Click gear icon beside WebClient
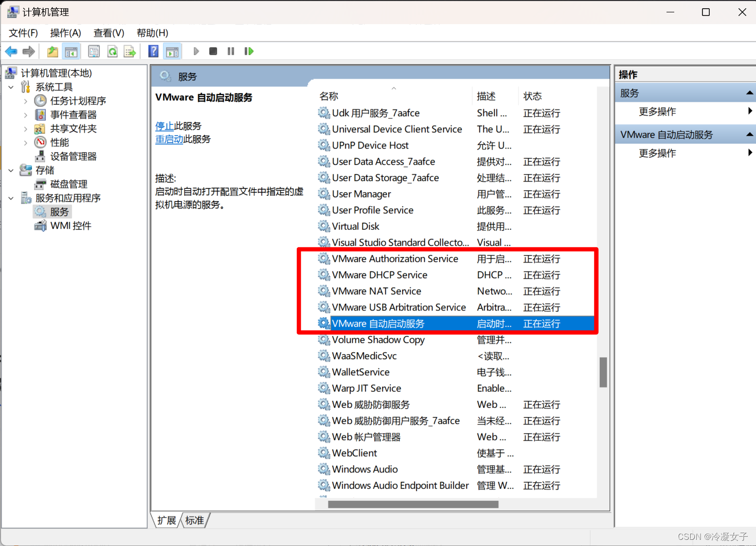756x546 pixels. coord(323,453)
